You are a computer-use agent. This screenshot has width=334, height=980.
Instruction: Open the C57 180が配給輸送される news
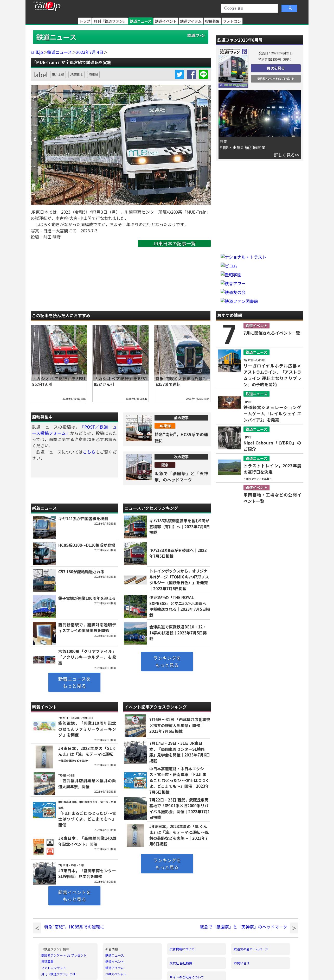(x=81, y=572)
